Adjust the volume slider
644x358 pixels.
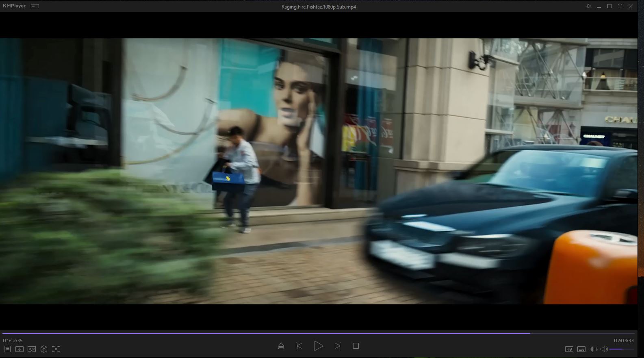[621, 349]
